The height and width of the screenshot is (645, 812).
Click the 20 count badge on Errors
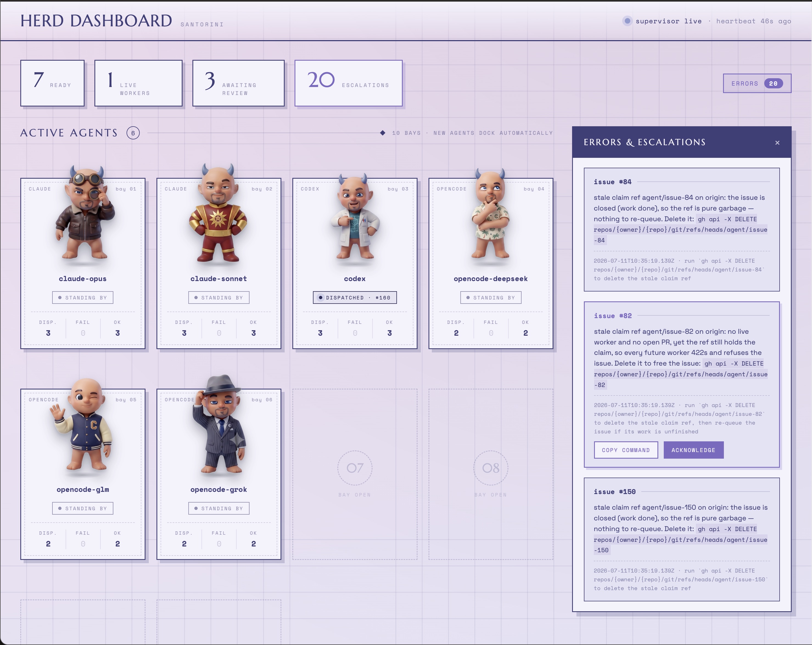tap(773, 84)
